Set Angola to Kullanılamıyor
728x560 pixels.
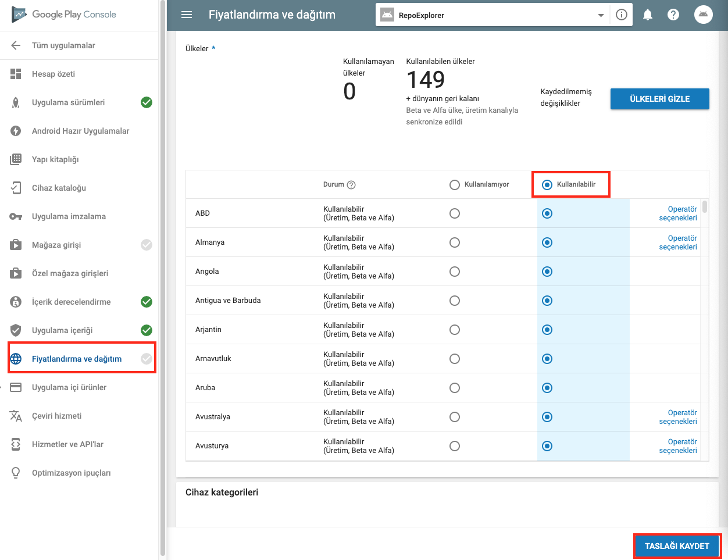[x=455, y=272]
